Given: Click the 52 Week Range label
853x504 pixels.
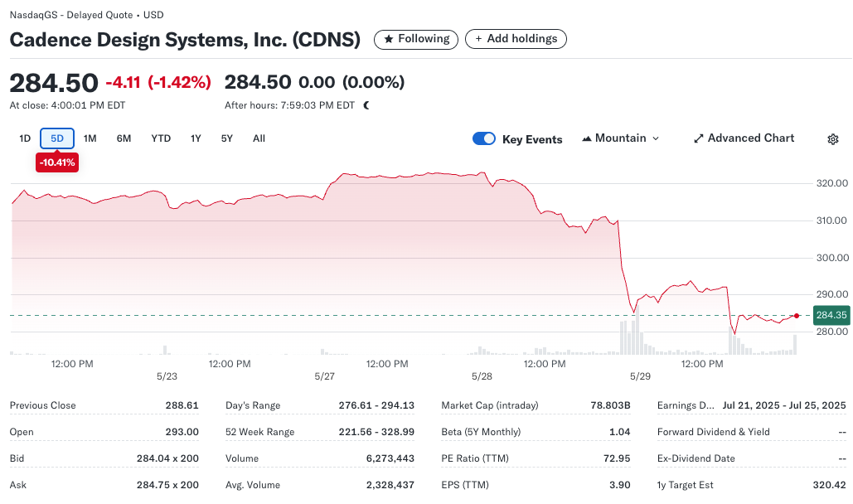Looking at the screenshot, I should pyautogui.click(x=260, y=432).
